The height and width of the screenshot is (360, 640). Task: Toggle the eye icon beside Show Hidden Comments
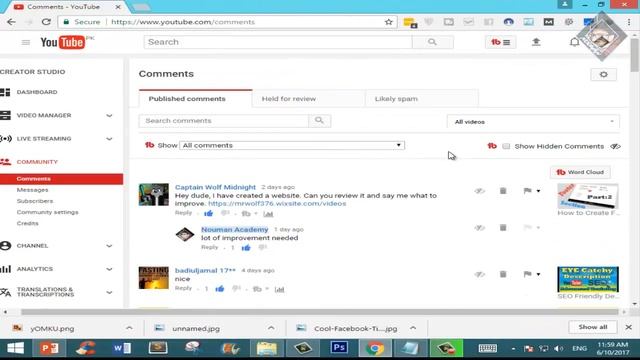[x=615, y=146]
